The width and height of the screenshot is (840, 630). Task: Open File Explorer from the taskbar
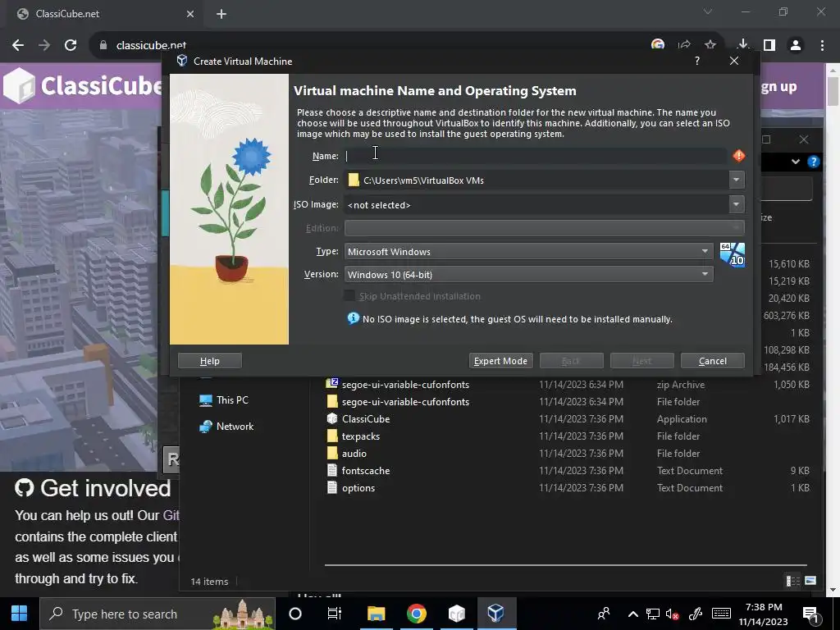(x=376, y=614)
